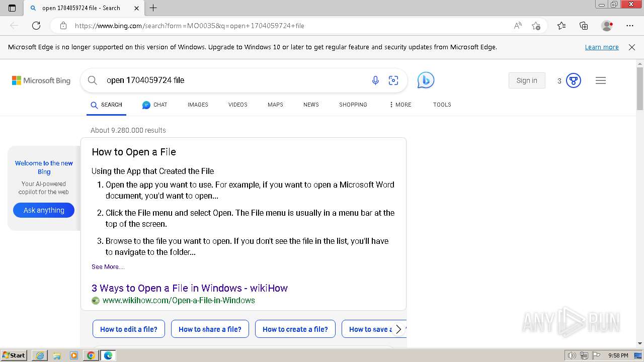
Task: Click the Action Center flag icon
Action: click(597, 355)
